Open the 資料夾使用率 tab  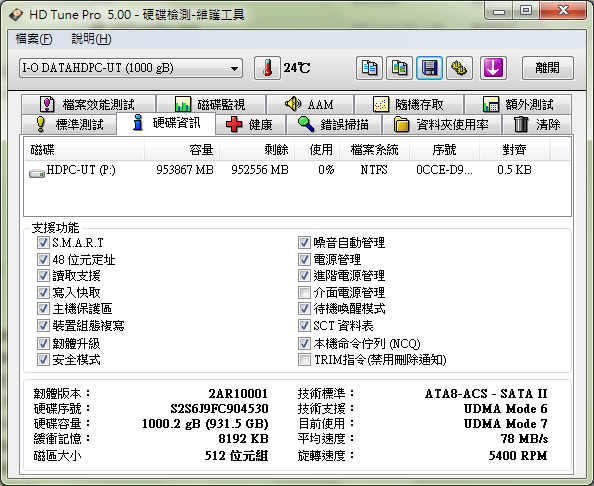coord(442,124)
